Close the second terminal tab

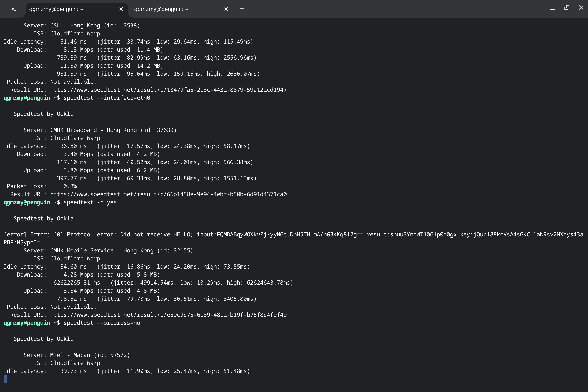pos(226,9)
